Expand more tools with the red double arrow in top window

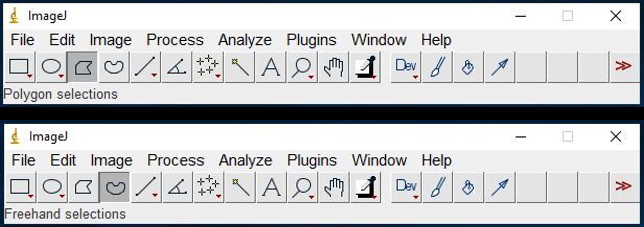coord(624,67)
